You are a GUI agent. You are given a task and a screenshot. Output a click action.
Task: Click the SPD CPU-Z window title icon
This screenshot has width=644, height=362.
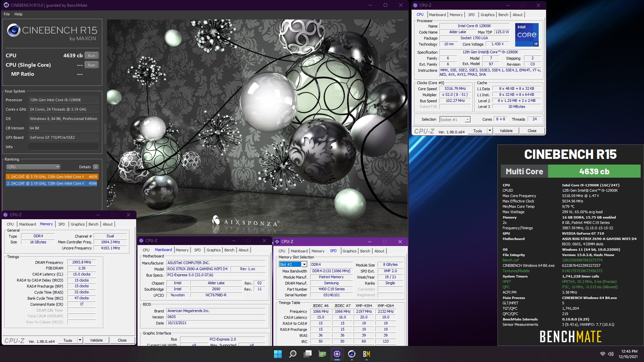pos(277,241)
